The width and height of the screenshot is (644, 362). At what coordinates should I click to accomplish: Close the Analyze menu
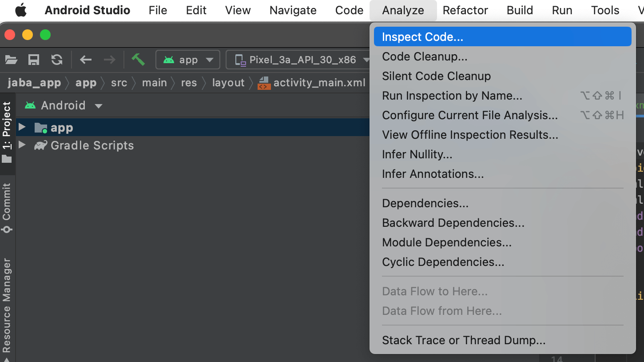click(x=403, y=10)
